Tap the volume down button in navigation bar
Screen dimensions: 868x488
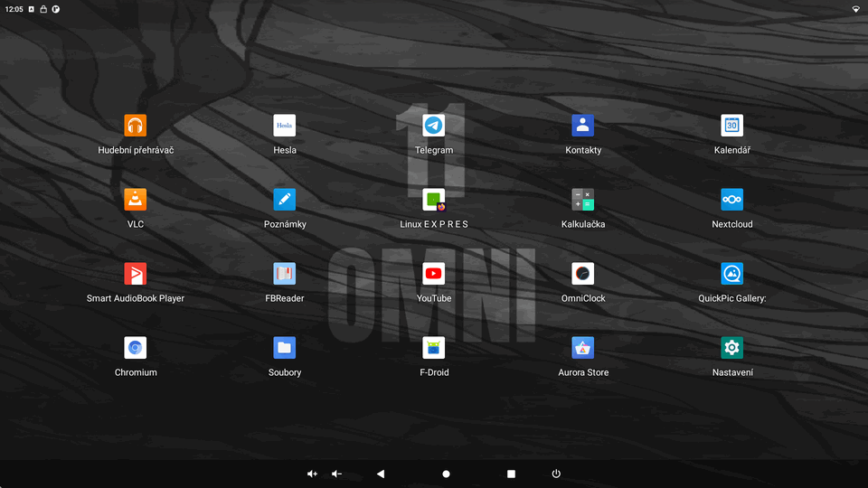(x=336, y=474)
